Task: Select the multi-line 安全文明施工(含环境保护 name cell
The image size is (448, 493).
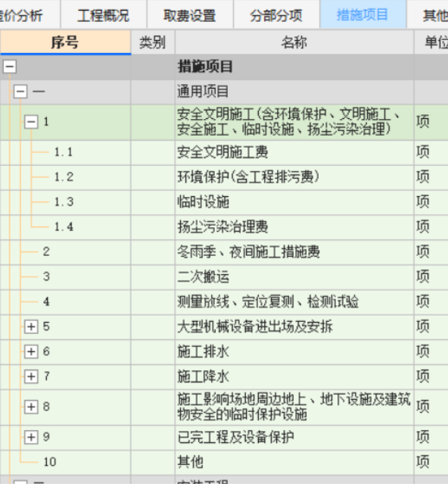Action: [294, 123]
